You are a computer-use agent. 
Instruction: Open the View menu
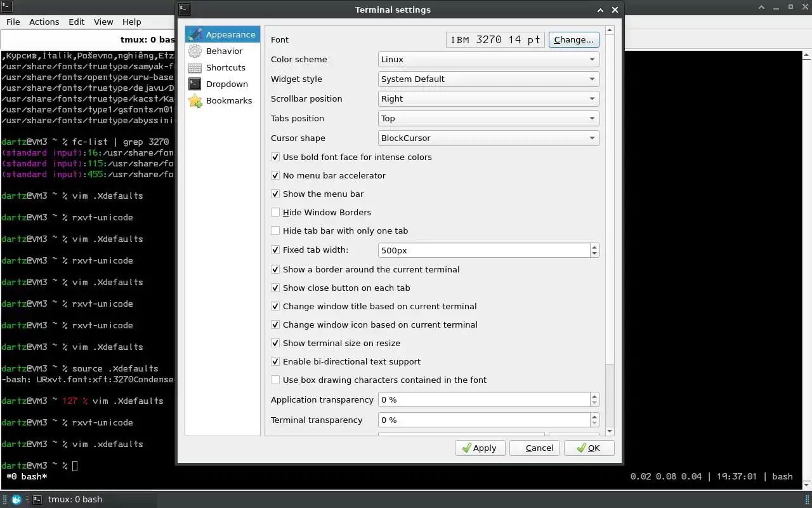point(103,22)
